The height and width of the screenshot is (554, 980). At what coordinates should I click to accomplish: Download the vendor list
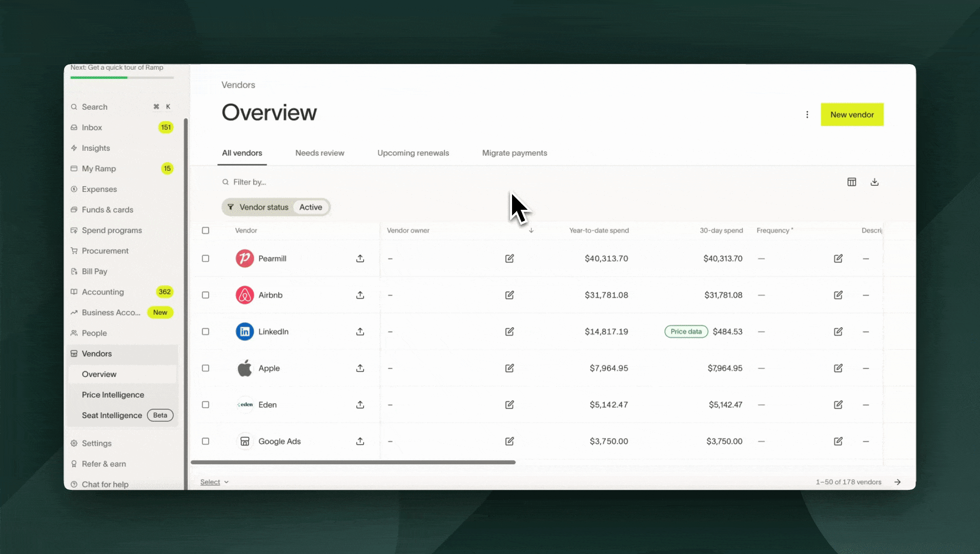pos(874,182)
